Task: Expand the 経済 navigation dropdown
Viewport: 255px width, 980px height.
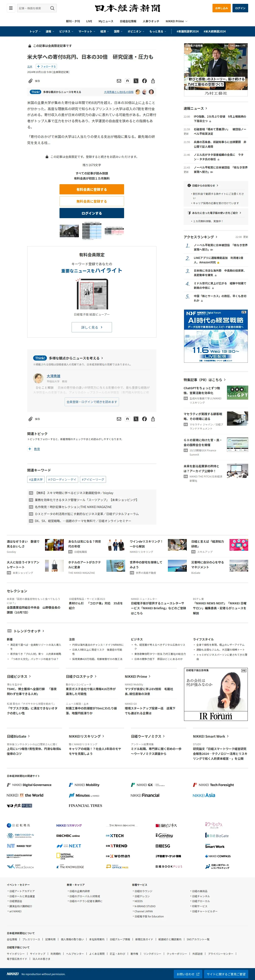Action: point(104,32)
